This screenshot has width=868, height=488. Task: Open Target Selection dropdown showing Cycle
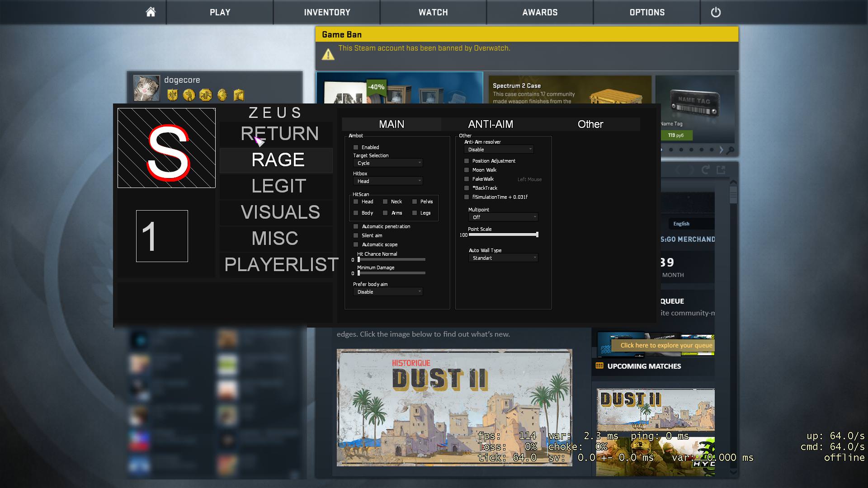(x=388, y=163)
